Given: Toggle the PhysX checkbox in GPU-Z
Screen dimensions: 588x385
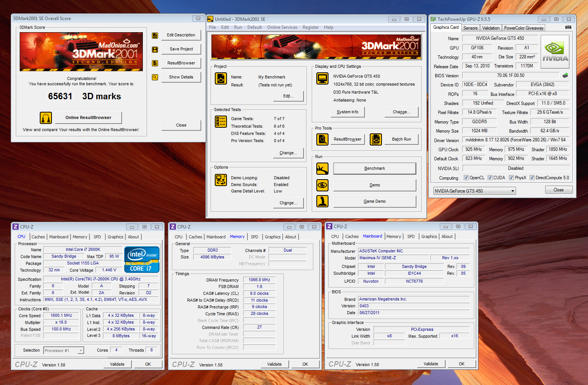Looking at the screenshot, I should pyautogui.click(x=511, y=178).
